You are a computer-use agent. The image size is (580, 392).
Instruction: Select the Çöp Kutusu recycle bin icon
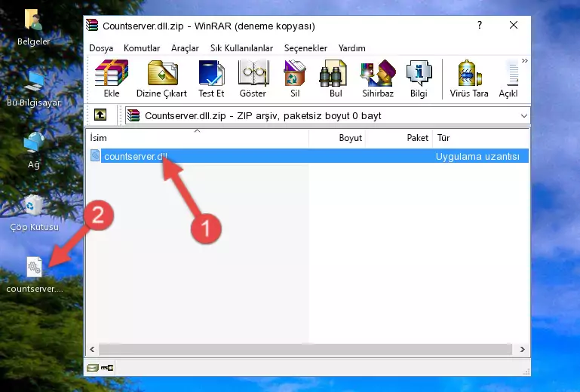point(34,213)
